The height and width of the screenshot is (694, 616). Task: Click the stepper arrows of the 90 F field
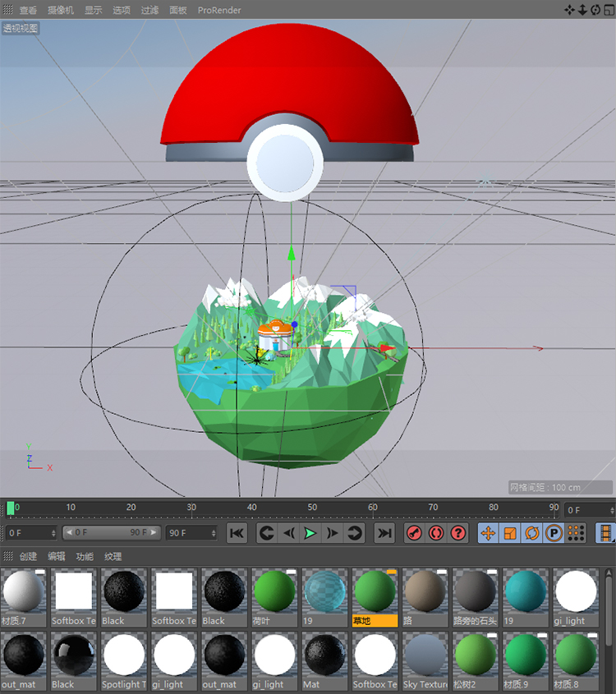click(214, 533)
